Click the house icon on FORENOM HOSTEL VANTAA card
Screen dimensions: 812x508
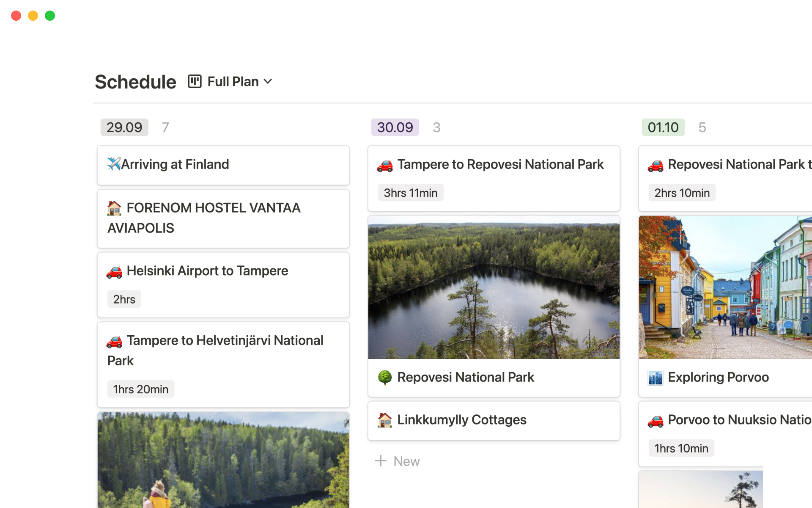point(114,208)
